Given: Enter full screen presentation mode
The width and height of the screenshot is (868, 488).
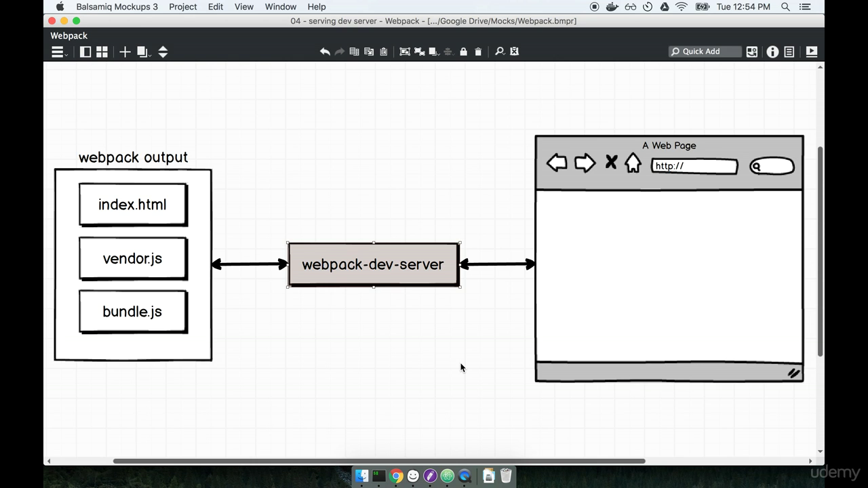Looking at the screenshot, I should 812,52.
